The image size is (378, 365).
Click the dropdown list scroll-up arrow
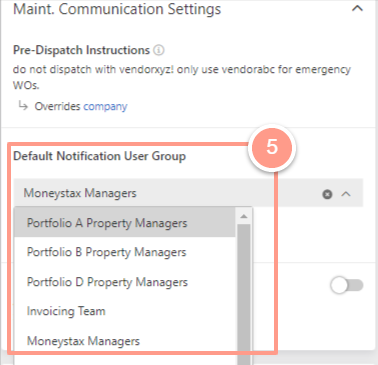(244, 217)
